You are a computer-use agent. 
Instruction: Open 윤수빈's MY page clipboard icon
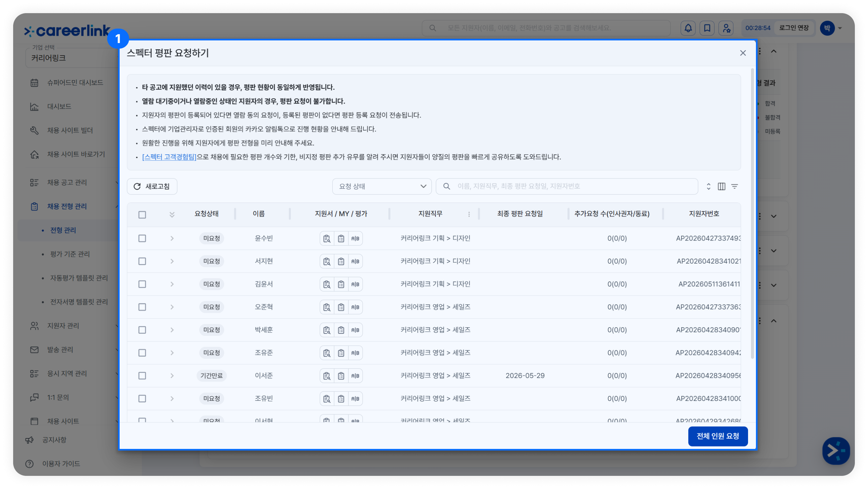(x=341, y=239)
